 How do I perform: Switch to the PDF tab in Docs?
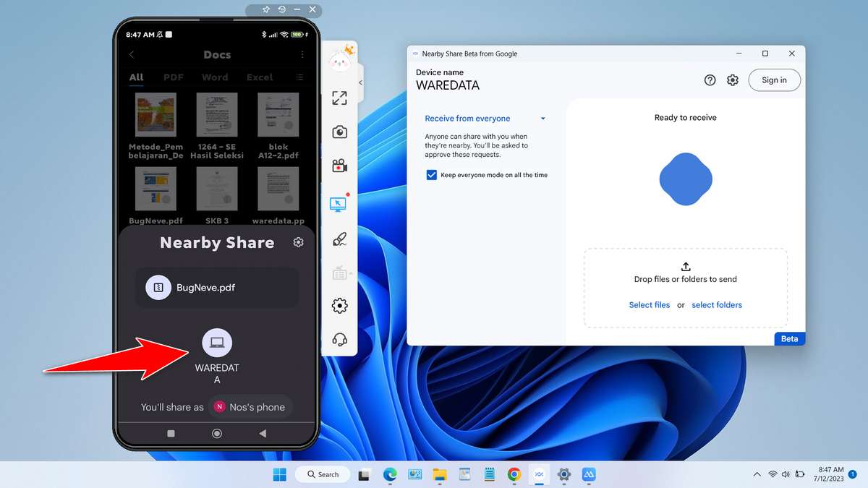pyautogui.click(x=174, y=77)
